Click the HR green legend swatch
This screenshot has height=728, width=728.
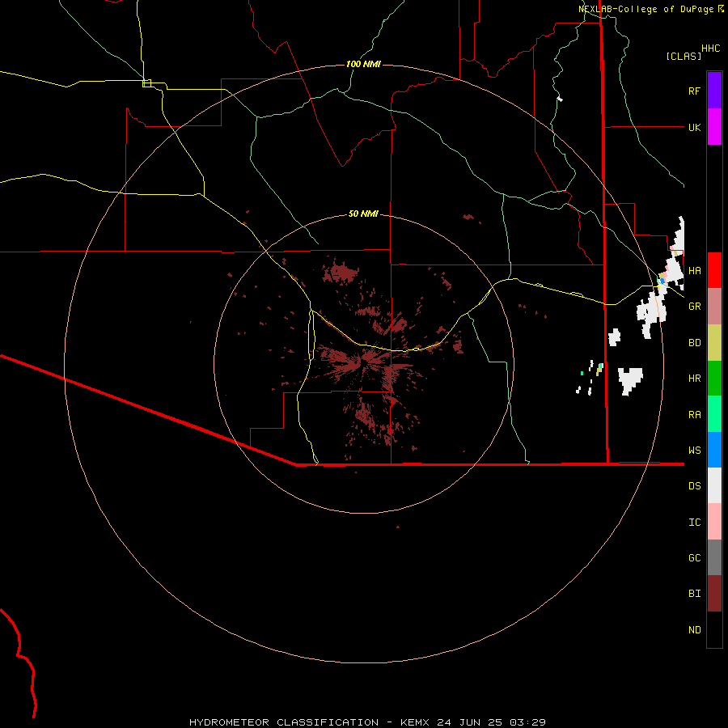714,379
